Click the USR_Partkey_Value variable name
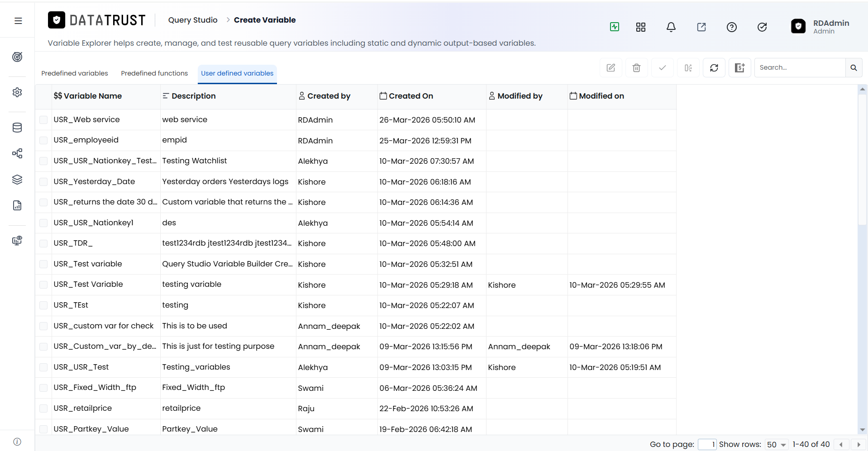This screenshot has width=868, height=451. pyautogui.click(x=91, y=429)
